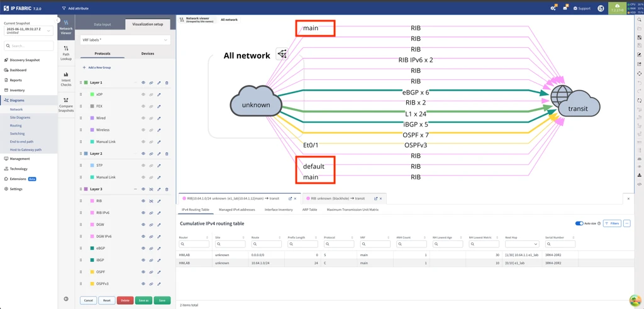Open Compare Snapshots tool
This screenshot has width=644, height=309.
pos(66,103)
